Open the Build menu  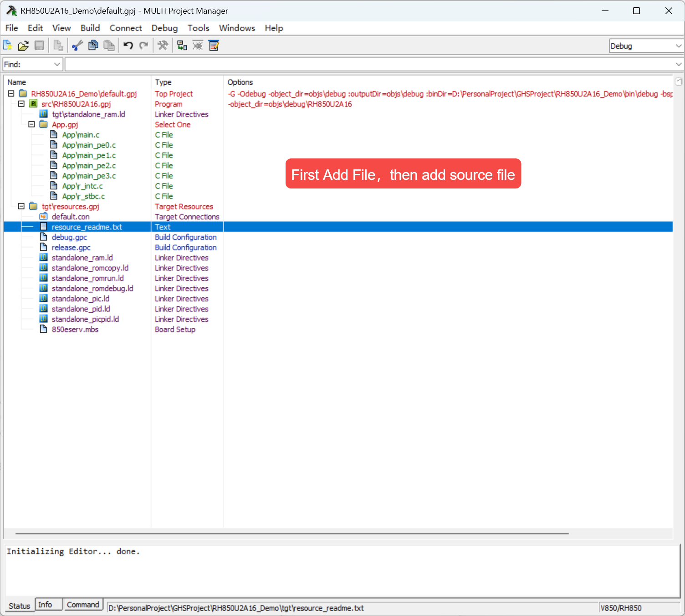click(90, 28)
